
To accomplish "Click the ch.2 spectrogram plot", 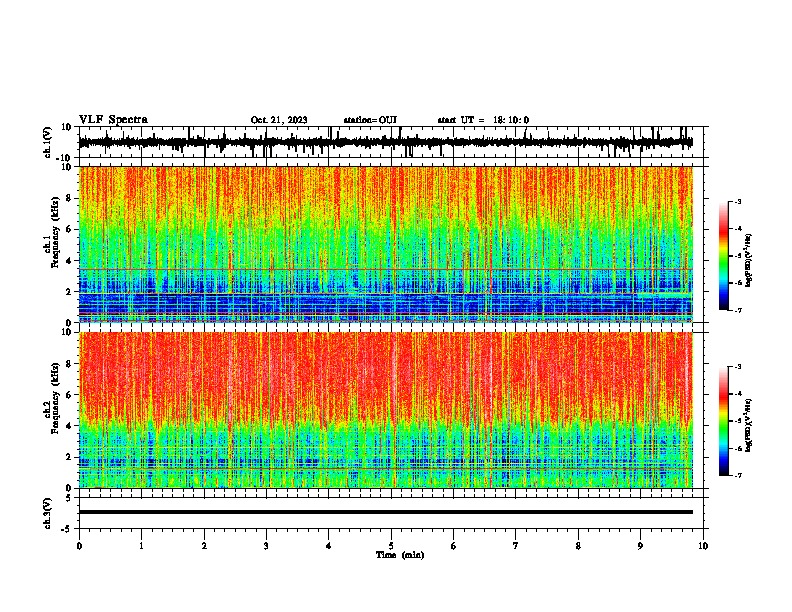I will [x=386, y=410].
